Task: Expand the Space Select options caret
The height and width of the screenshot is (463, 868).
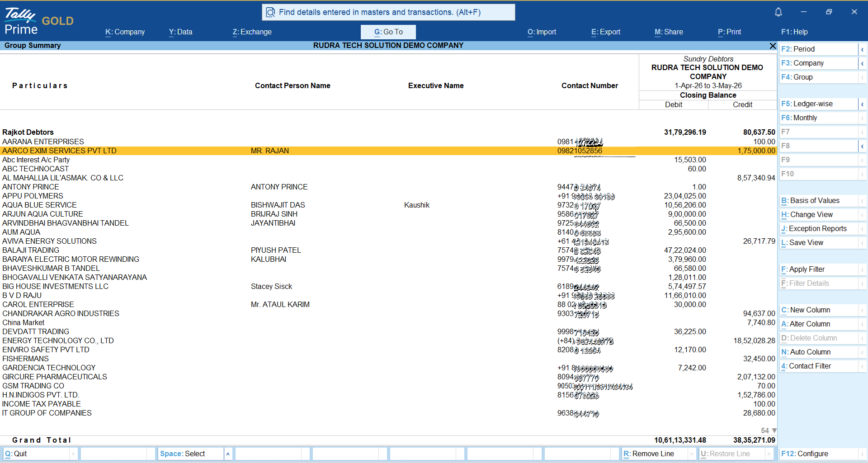Action: (228, 454)
